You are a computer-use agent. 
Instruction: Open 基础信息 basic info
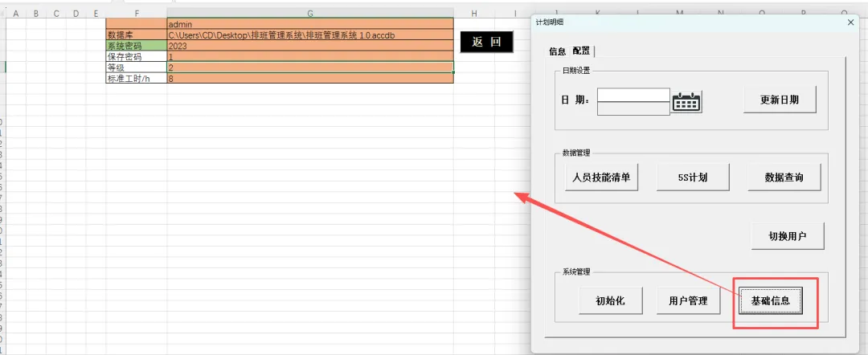(x=770, y=301)
